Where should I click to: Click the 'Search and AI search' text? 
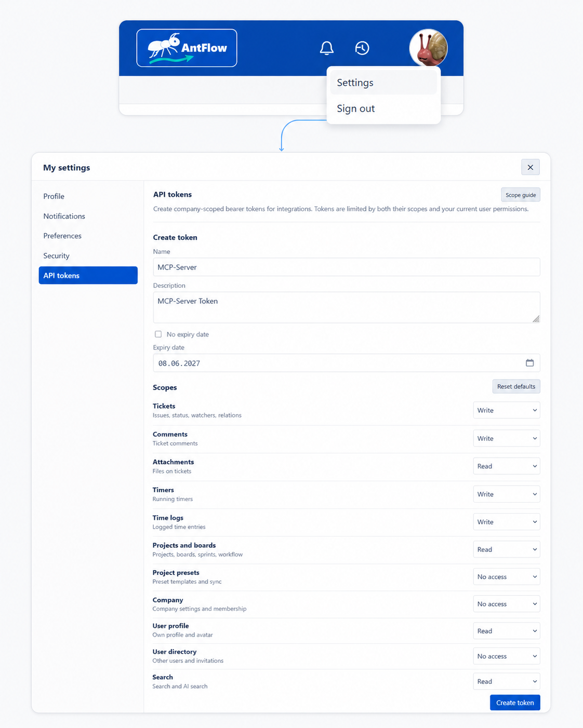(180, 686)
